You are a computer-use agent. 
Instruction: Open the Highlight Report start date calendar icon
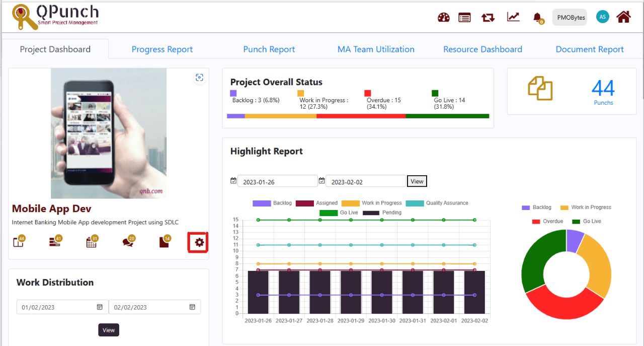tap(233, 181)
